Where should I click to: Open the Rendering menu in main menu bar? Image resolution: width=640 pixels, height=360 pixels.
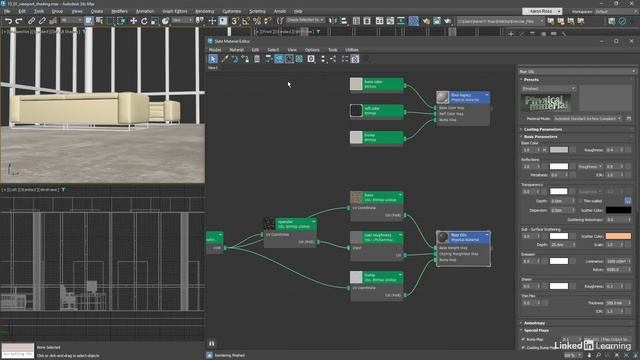point(204,11)
